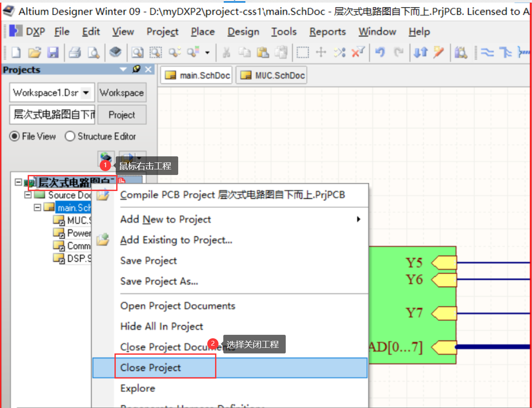532x408 pixels.
Task: Open the Help menu
Action: (419, 32)
